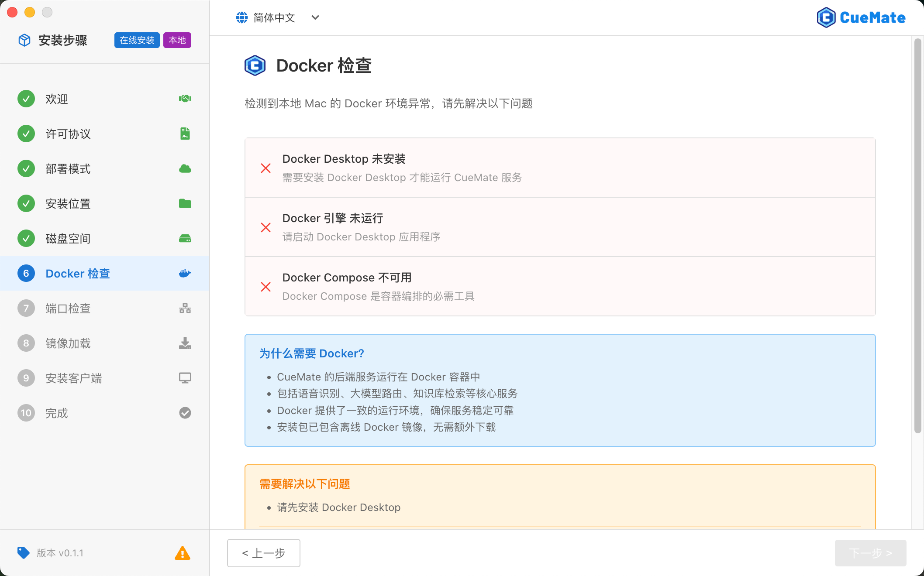Select the 本地 mode badge

pos(177,40)
